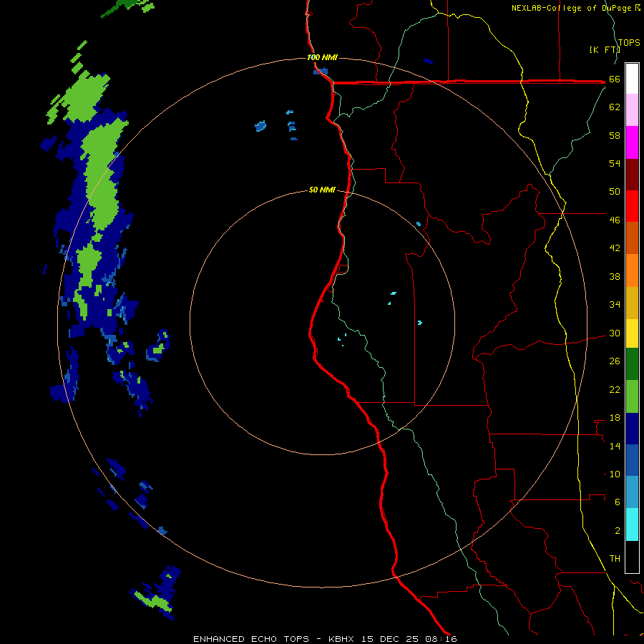Click the legend value '26'
The image size is (644, 644).
click(x=615, y=361)
